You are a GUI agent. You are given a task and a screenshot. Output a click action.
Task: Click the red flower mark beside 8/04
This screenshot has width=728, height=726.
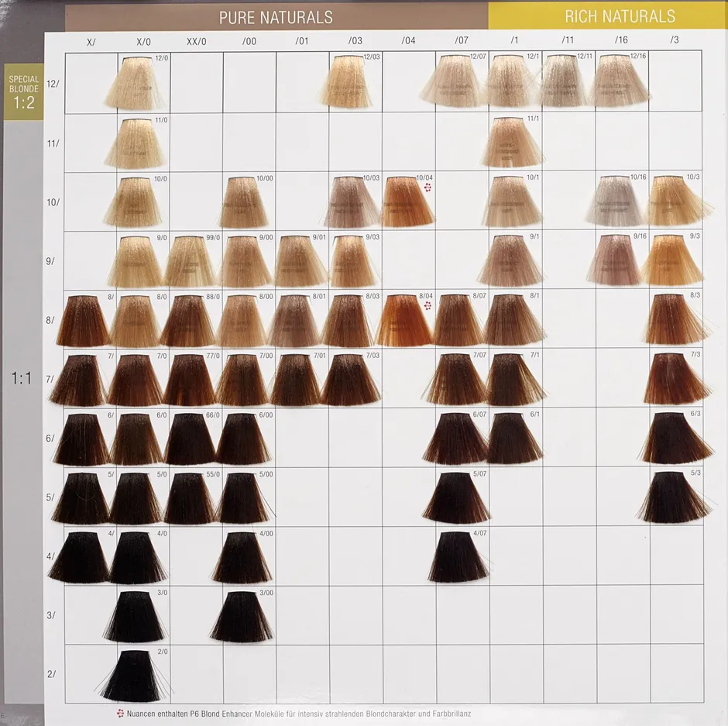click(x=428, y=305)
